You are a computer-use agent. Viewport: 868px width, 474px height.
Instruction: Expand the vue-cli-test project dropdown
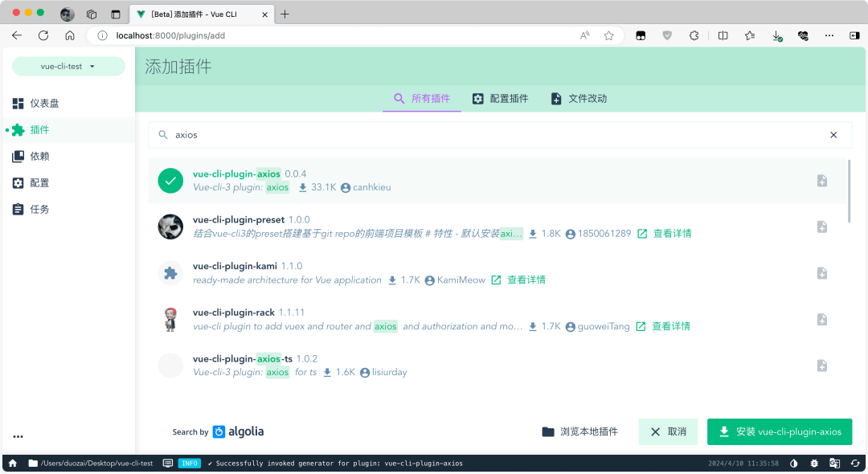pyautogui.click(x=68, y=67)
